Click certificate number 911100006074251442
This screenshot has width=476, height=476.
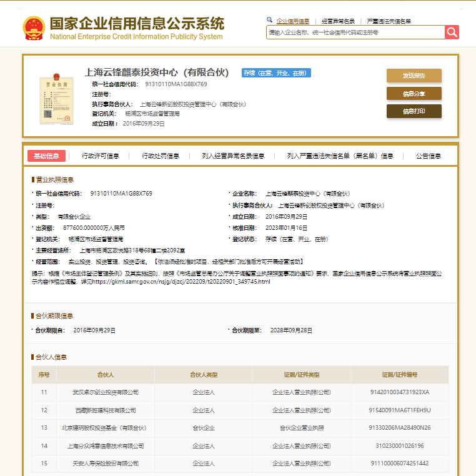point(400,464)
